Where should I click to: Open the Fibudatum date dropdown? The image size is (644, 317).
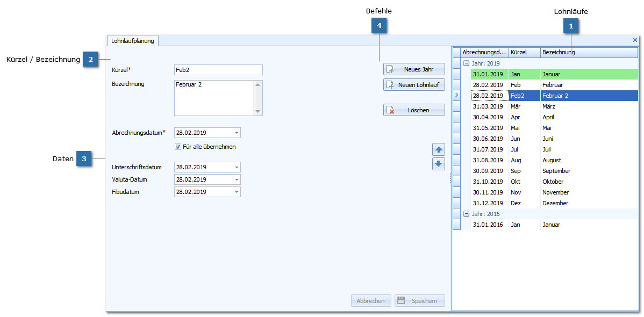[236, 192]
